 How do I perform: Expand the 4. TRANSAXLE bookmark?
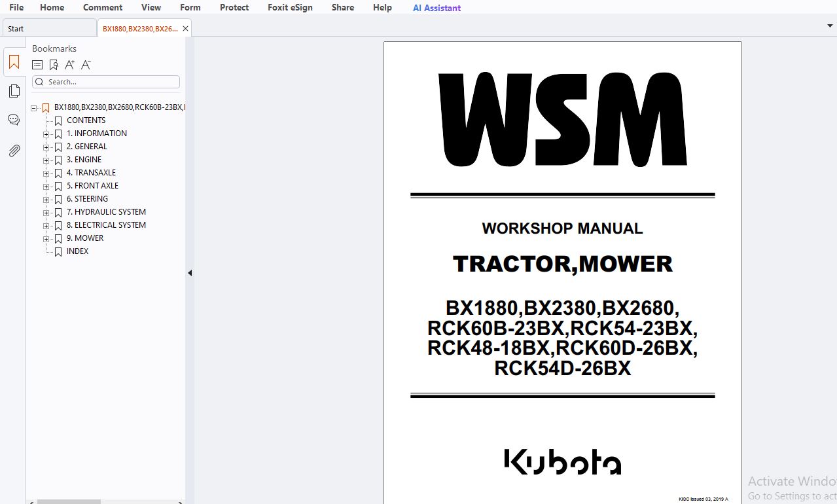click(x=46, y=173)
